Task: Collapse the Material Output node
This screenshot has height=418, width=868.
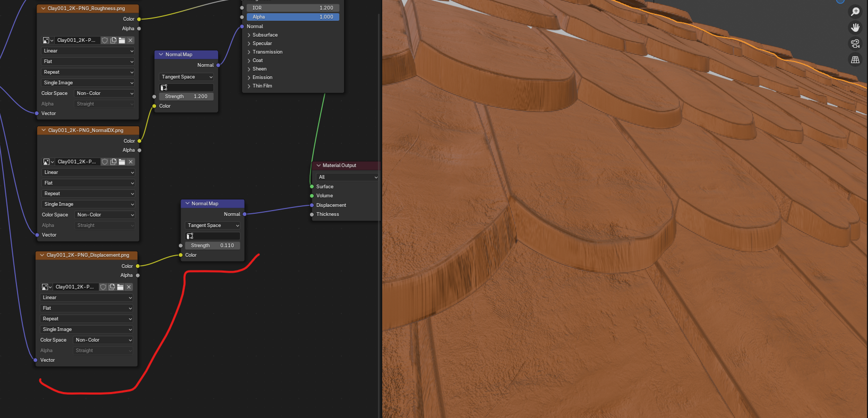Action: click(x=319, y=166)
